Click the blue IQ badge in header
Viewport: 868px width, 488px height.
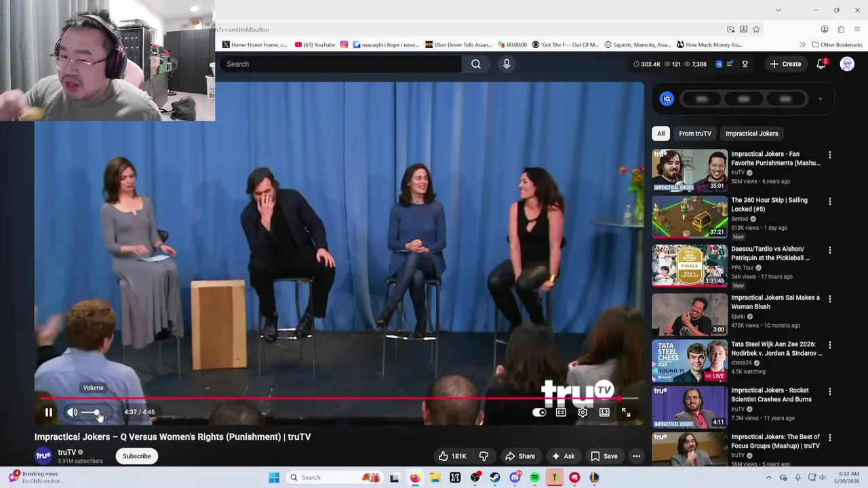tap(719, 64)
